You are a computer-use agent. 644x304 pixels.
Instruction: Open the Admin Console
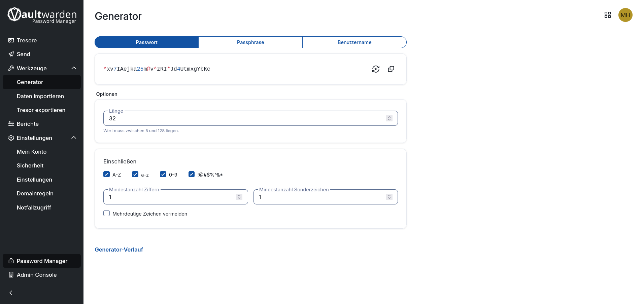[x=37, y=275]
